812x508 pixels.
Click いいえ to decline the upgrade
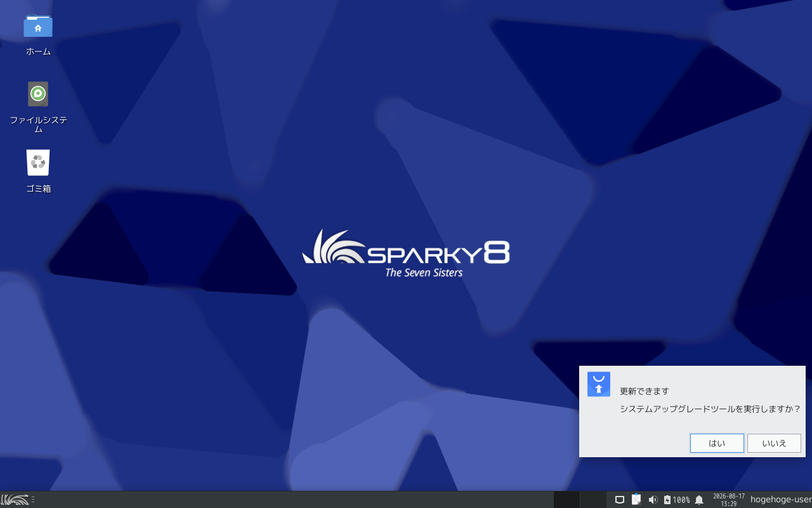774,443
